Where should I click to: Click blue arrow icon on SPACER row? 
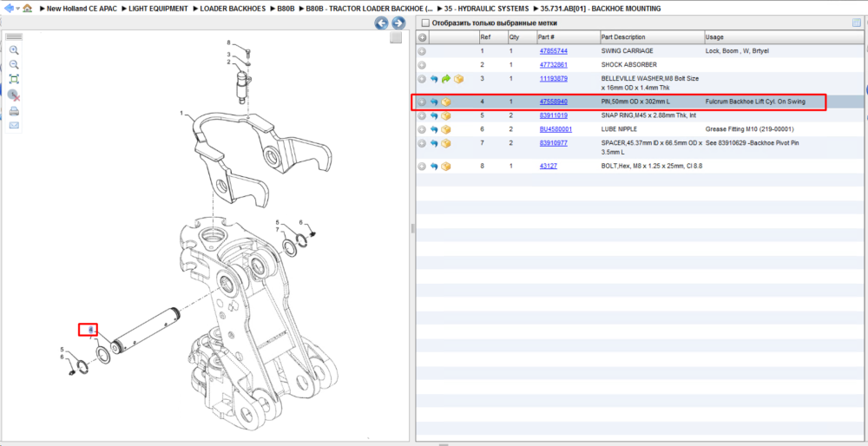point(434,143)
